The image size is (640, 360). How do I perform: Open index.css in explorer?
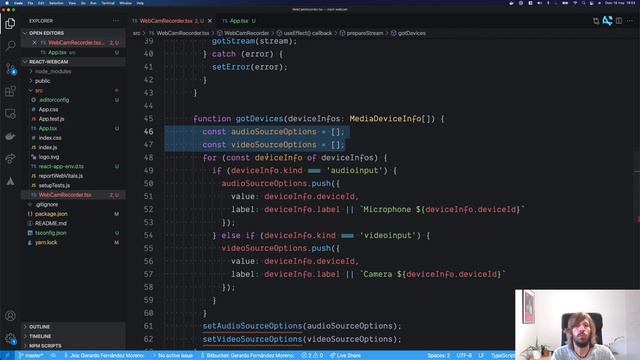pyautogui.click(x=50, y=138)
